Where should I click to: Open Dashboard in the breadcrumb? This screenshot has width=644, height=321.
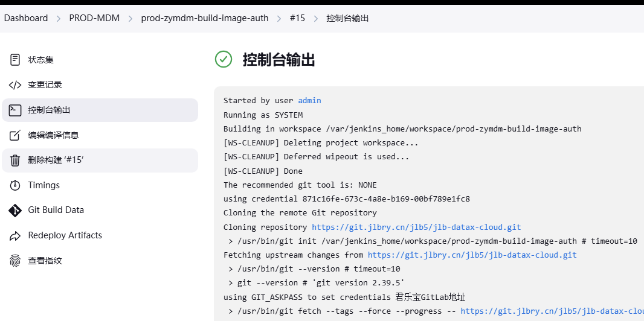pos(26,18)
